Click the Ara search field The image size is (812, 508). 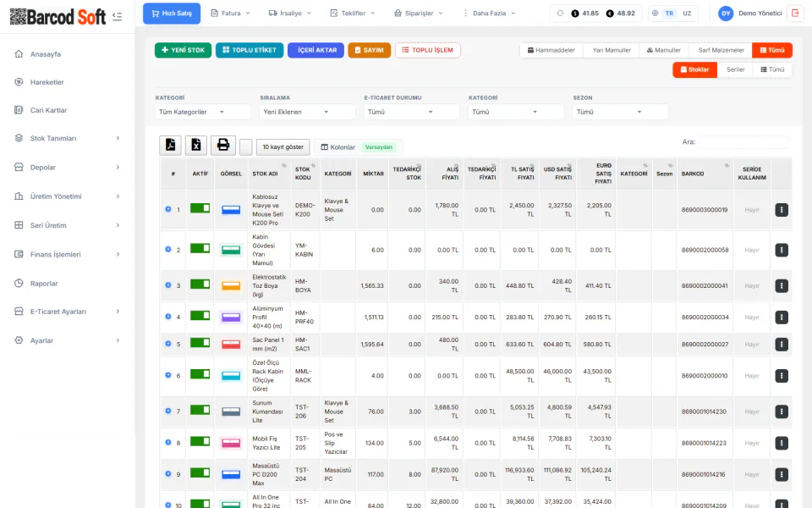(x=743, y=142)
